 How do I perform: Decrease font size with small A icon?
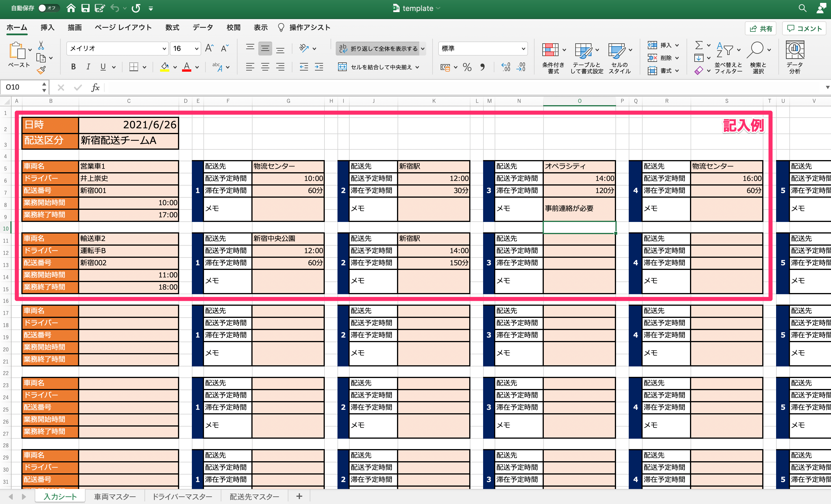click(225, 48)
